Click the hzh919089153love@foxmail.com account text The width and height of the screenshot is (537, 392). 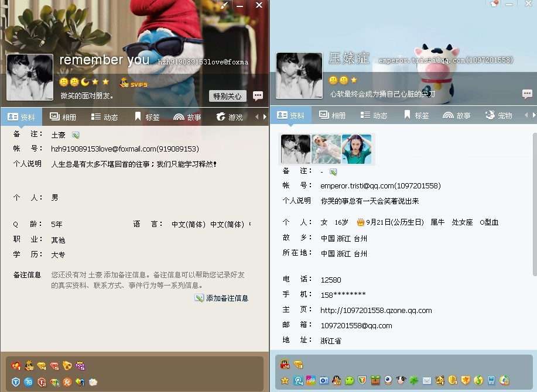125,149
